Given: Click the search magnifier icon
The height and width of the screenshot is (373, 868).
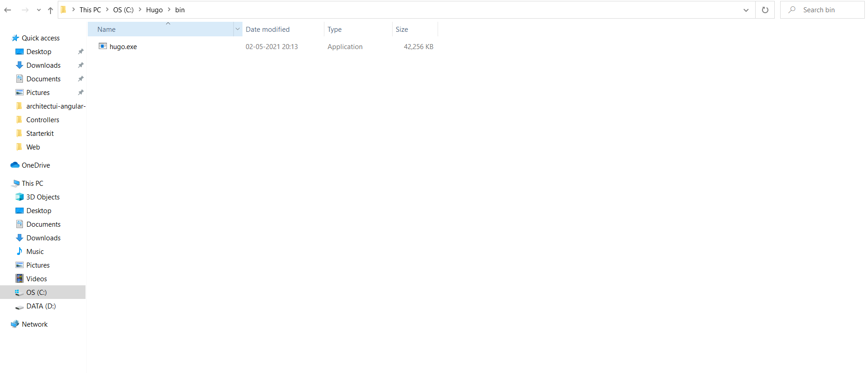Looking at the screenshot, I should pos(792,10).
